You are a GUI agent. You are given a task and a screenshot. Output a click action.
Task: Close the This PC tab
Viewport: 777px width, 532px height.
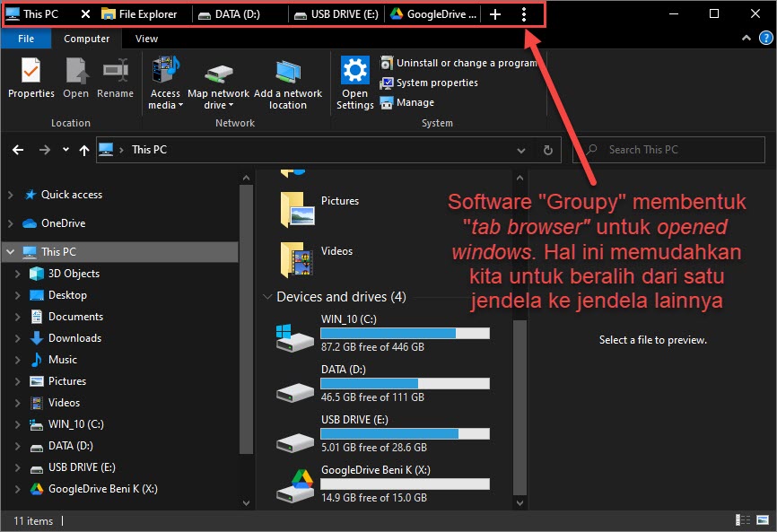click(86, 13)
